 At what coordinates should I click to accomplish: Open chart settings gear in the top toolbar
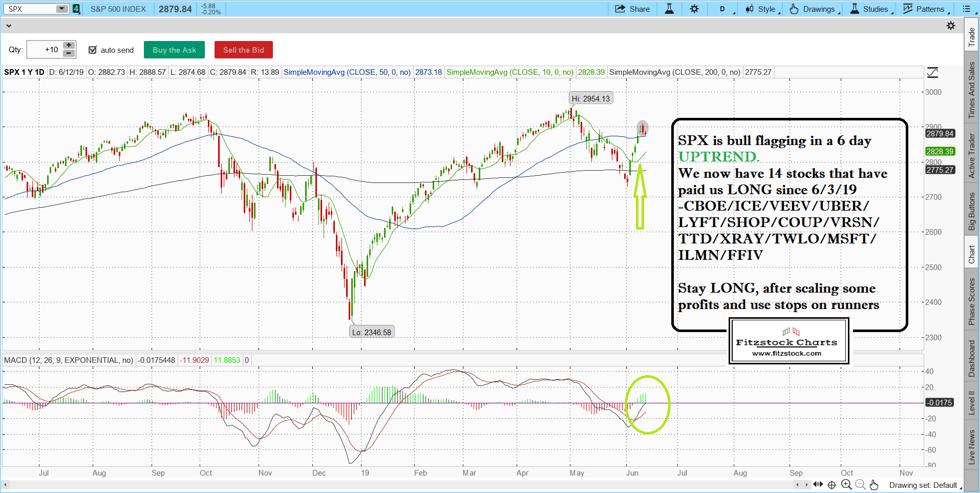694,9
